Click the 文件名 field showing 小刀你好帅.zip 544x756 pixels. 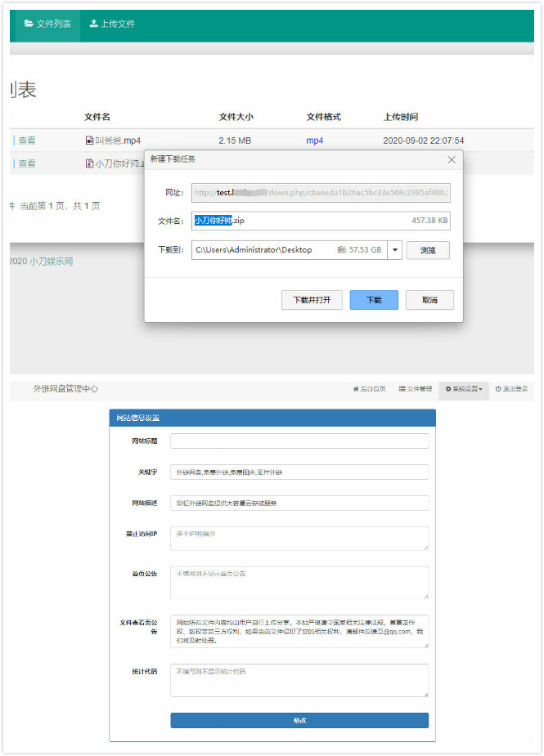(x=321, y=221)
